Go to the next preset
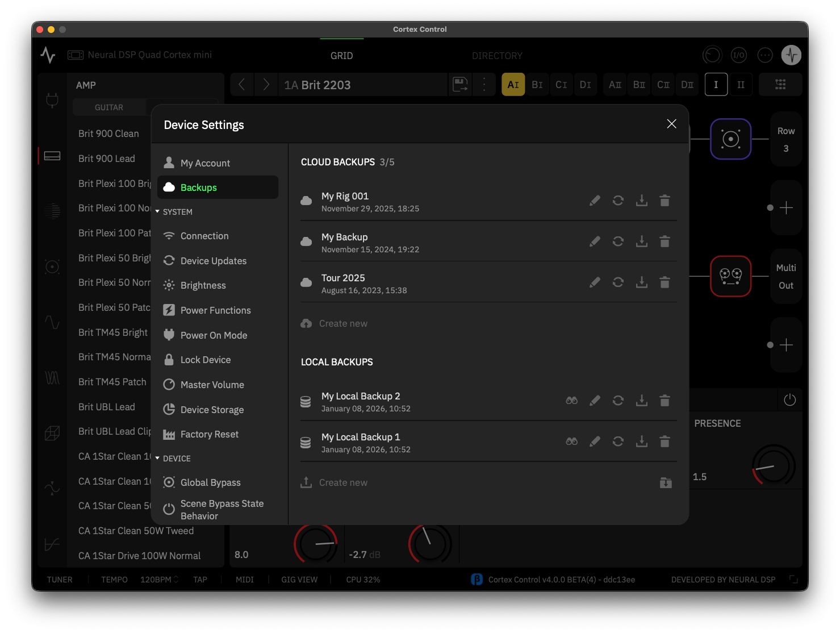This screenshot has width=840, height=633. pos(266,85)
